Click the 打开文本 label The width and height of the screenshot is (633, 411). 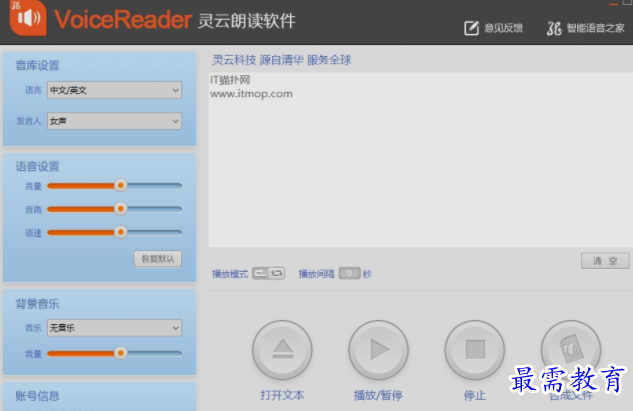[282, 395]
